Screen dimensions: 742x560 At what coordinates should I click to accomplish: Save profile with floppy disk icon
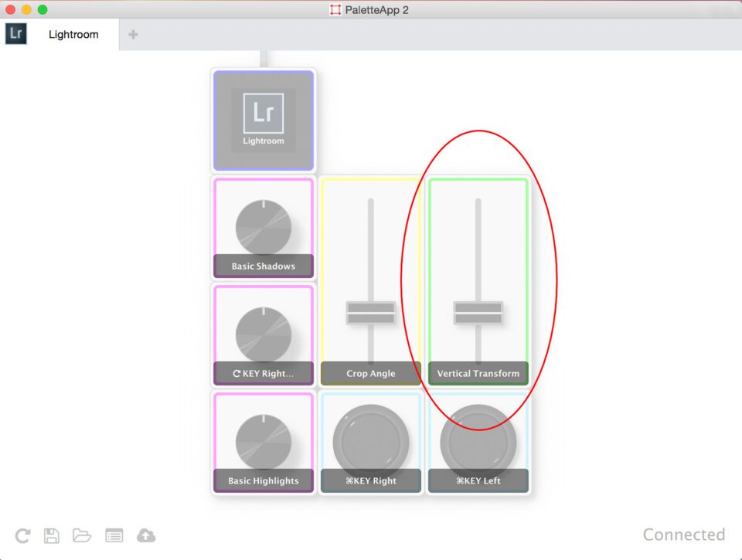point(52,535)
